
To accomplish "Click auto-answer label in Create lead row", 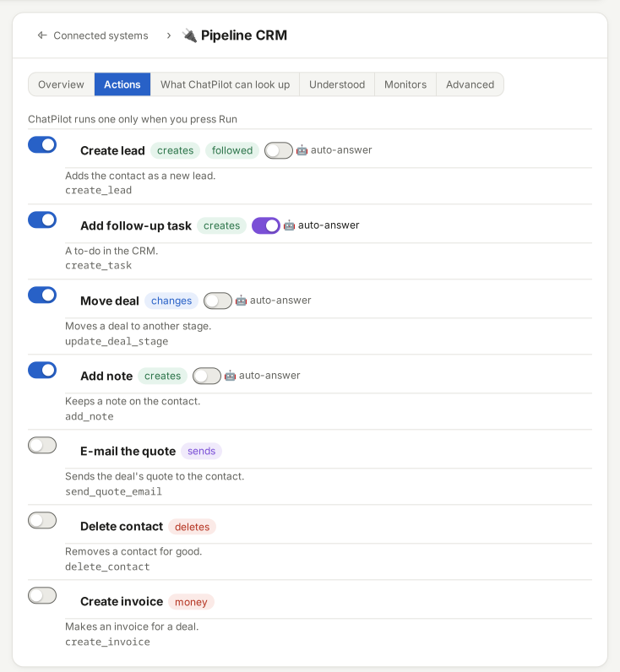I will coord(341,150).
